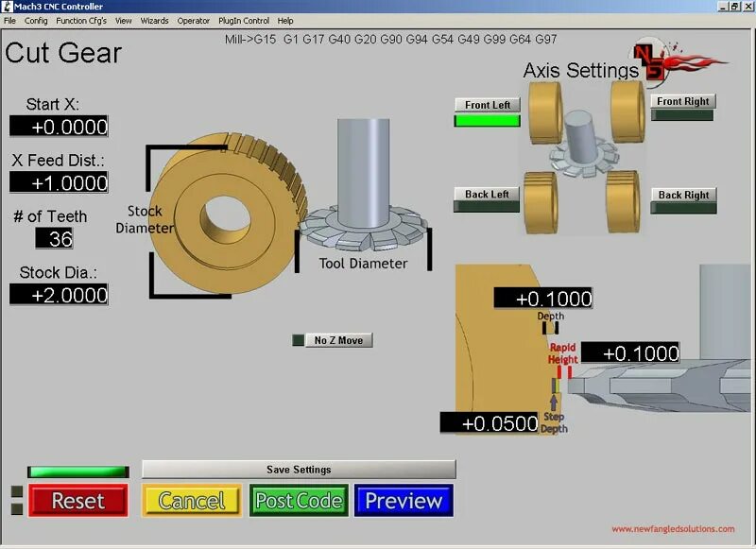Open the View menu

click(x=124, y=21)
